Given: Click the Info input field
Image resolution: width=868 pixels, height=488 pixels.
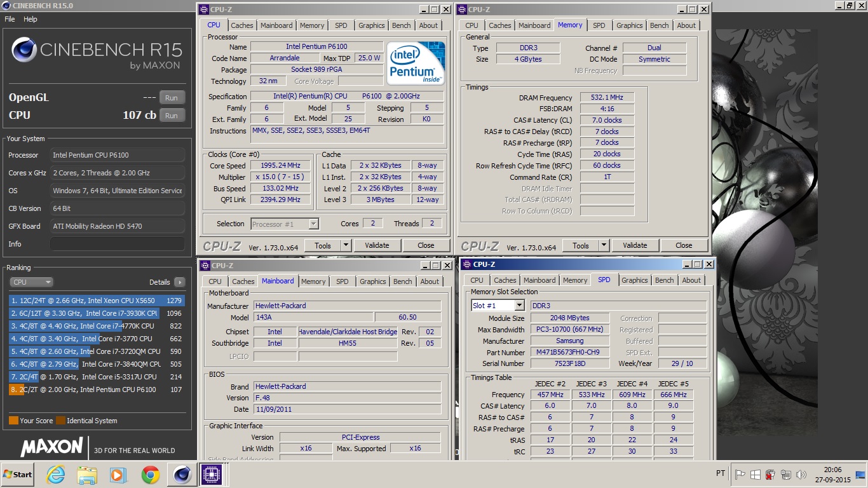Looking at the screenshot, I should coord(118,244).
